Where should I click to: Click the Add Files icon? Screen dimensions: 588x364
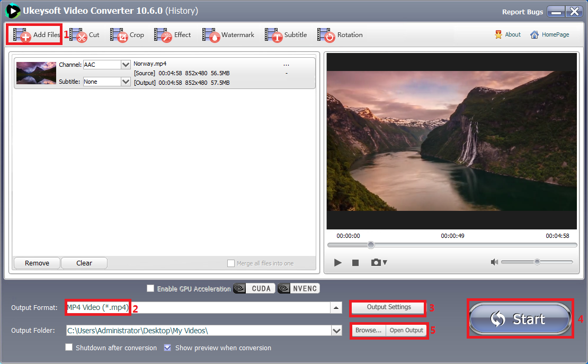click(x=22, y=35)
